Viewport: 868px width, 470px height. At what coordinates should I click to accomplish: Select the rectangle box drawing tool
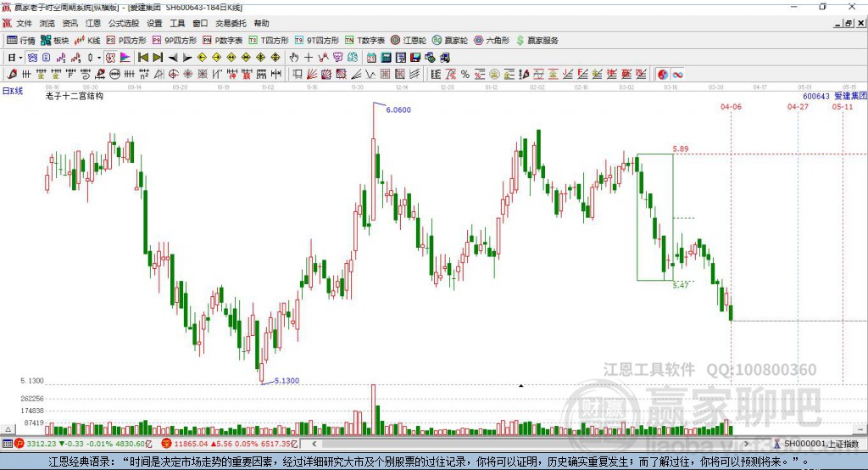[298, 75]
